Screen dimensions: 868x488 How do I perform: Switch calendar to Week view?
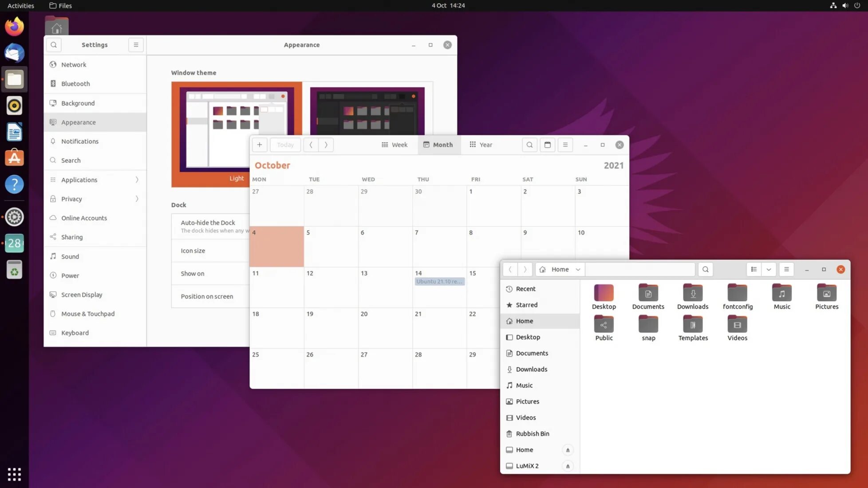tap(394, 145)
